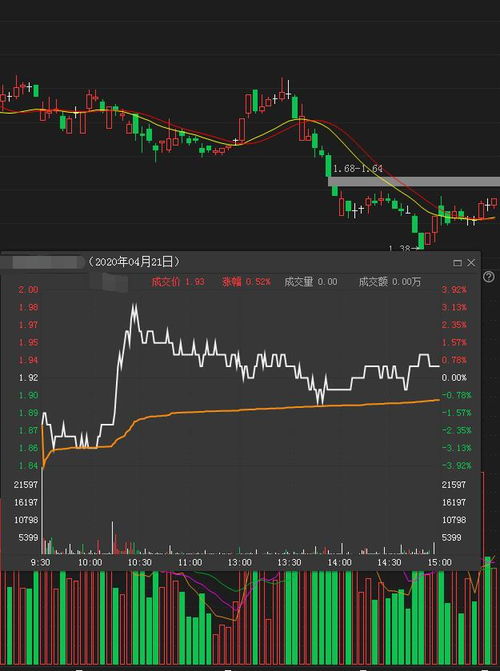Click the 1.84 bottom price axis label
This screenshot has height=671, width=500.
(28, 466)
